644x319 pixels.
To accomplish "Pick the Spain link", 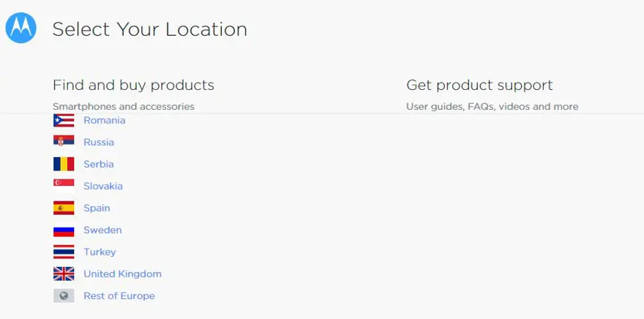I will pyautogui.click(x=97, y=208).
